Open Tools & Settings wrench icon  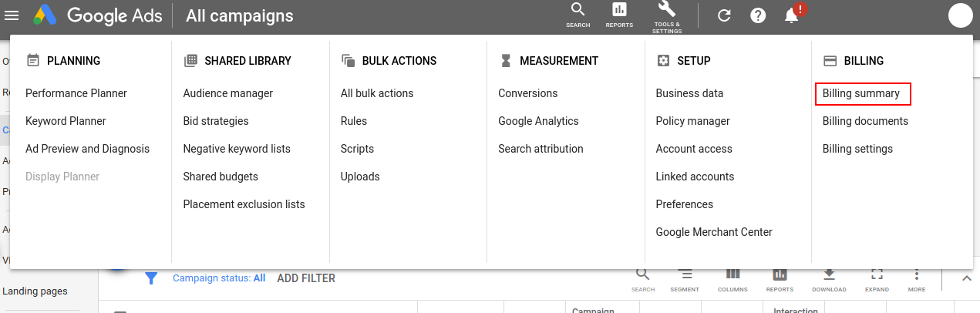(667, 17)
